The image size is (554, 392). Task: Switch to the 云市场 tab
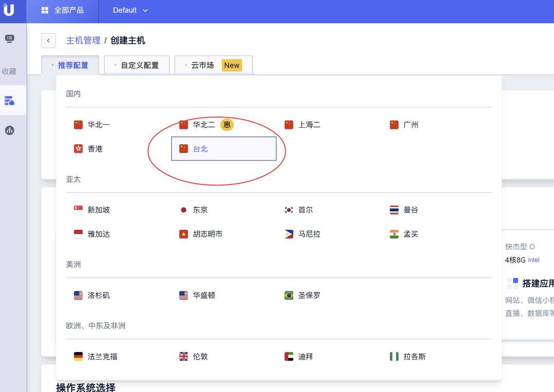click(x=213, y=65)
